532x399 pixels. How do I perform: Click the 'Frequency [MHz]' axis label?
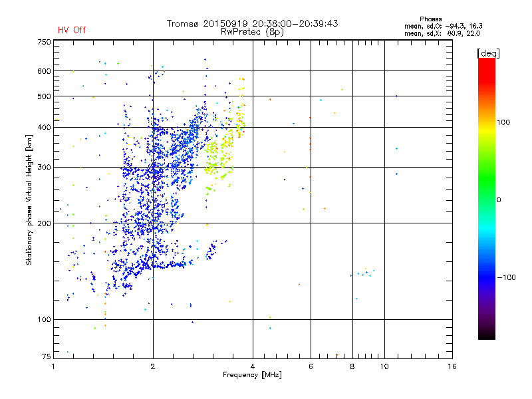tap(252, 375)
